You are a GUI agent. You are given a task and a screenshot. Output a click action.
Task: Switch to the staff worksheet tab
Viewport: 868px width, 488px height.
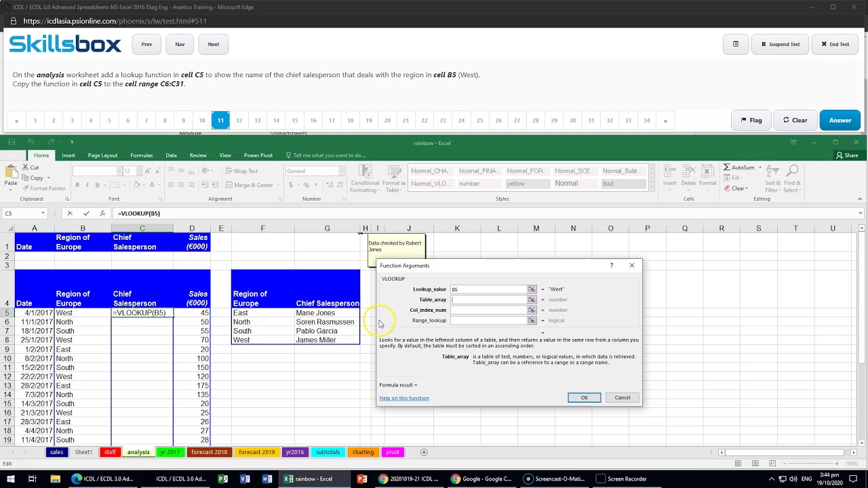click(110, 452)
